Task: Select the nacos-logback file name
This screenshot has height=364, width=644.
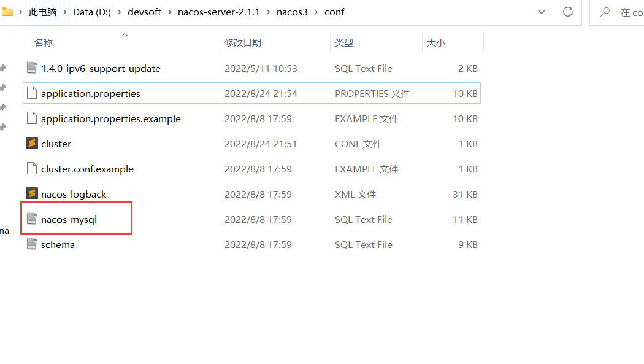Action: coord(74,194)
